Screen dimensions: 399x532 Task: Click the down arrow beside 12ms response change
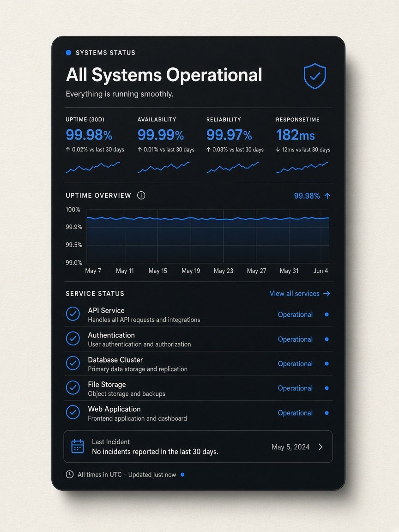tap(278, 150)
